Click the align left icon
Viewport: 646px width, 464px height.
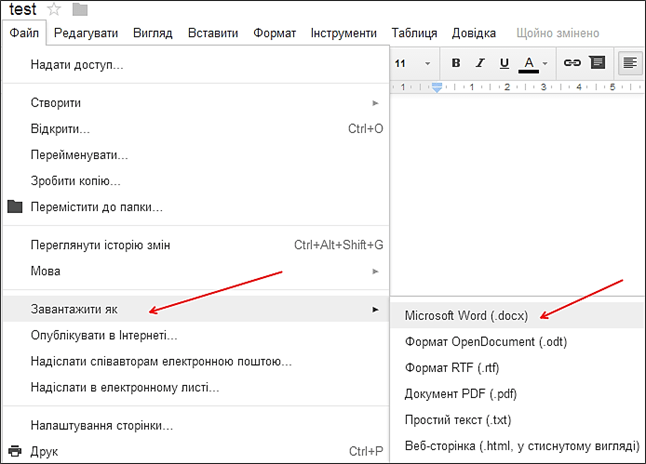(630, 63)
